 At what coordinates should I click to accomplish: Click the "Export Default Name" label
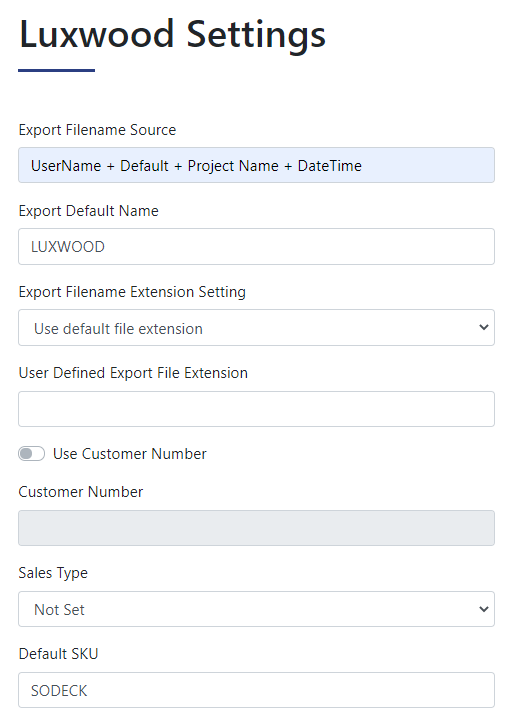89,211
